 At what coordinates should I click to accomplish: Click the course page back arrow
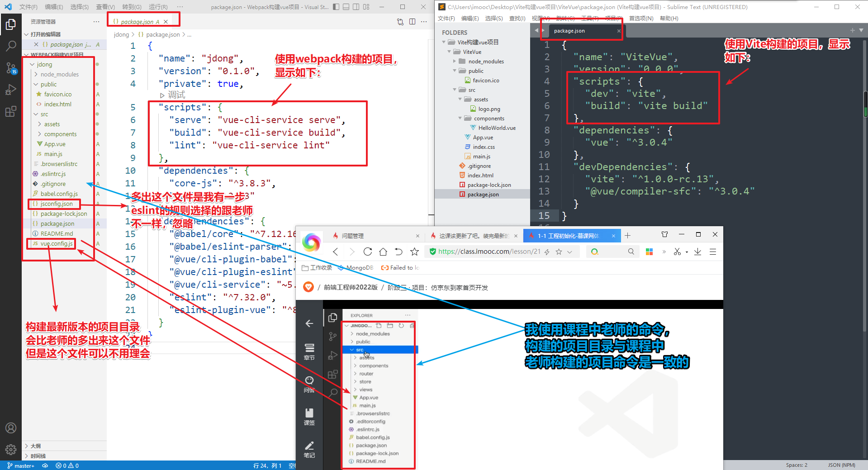[x=309, y=323]
